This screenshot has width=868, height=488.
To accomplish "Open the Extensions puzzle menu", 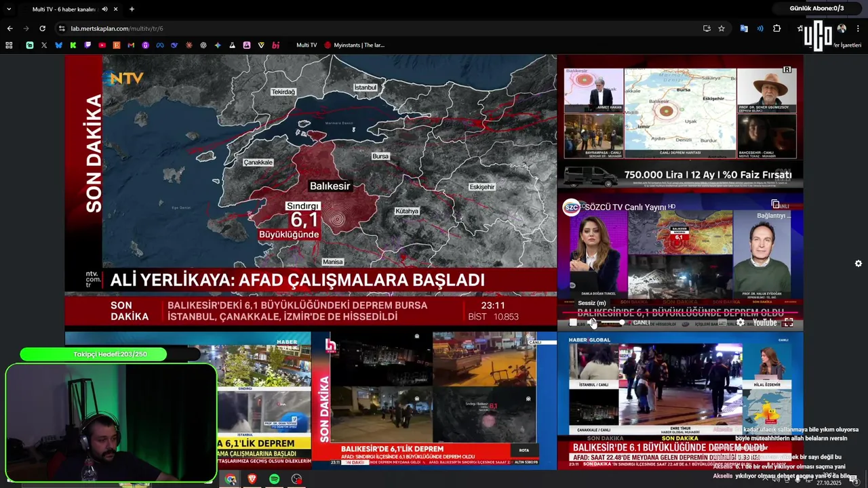I will pyautogui.click(x=777, y=28).
